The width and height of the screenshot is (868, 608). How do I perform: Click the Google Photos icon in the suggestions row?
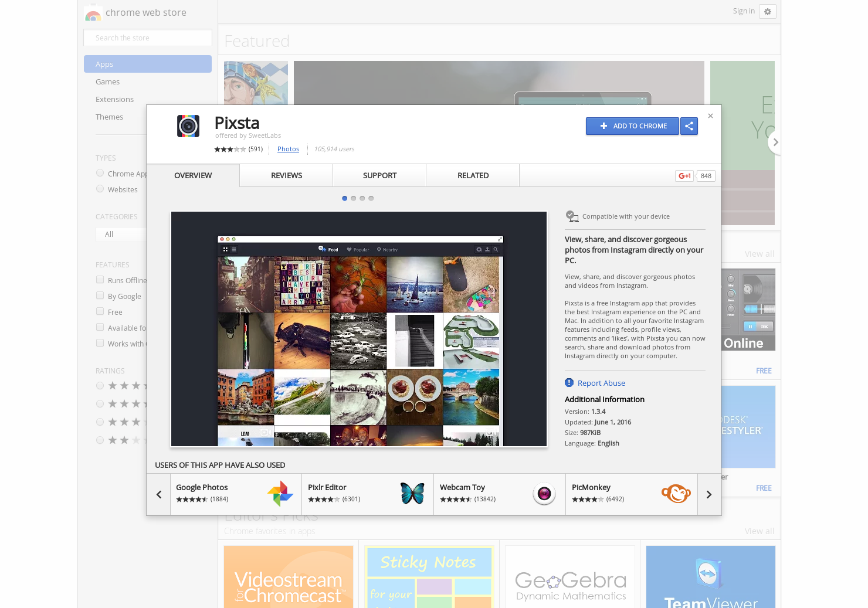click(x=281, y=494)
